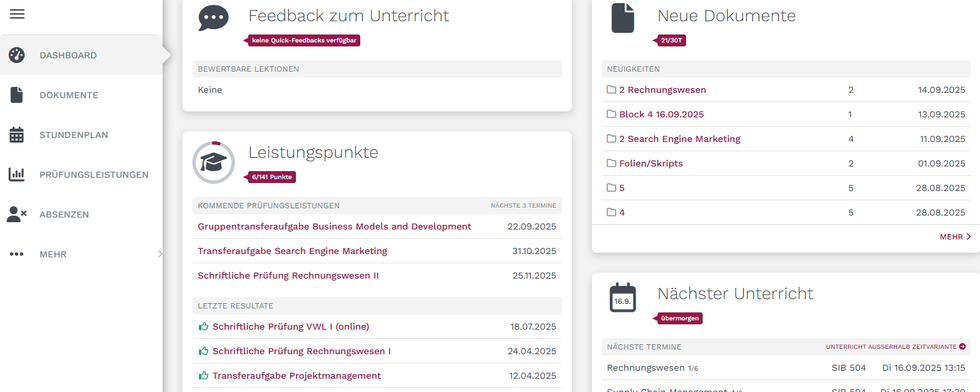Image resolution: width=980 pixels, height=392 pixels.
Task: Click the Dokumente file icon in sidebar
Action: [16, 95]
